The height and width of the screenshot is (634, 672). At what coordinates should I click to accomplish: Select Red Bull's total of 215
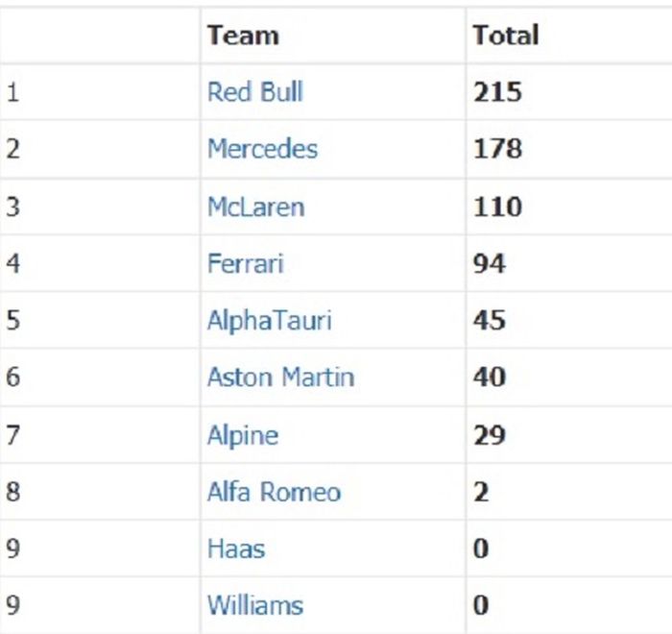point(497,92)
